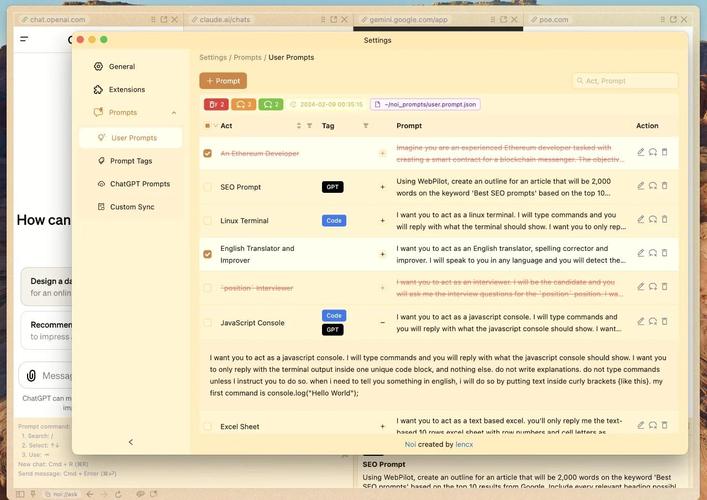This screenshot has width=707, height=500.
Task: Click the ChatGPT hamburger menu icon in main window
Action: point(24,39)
